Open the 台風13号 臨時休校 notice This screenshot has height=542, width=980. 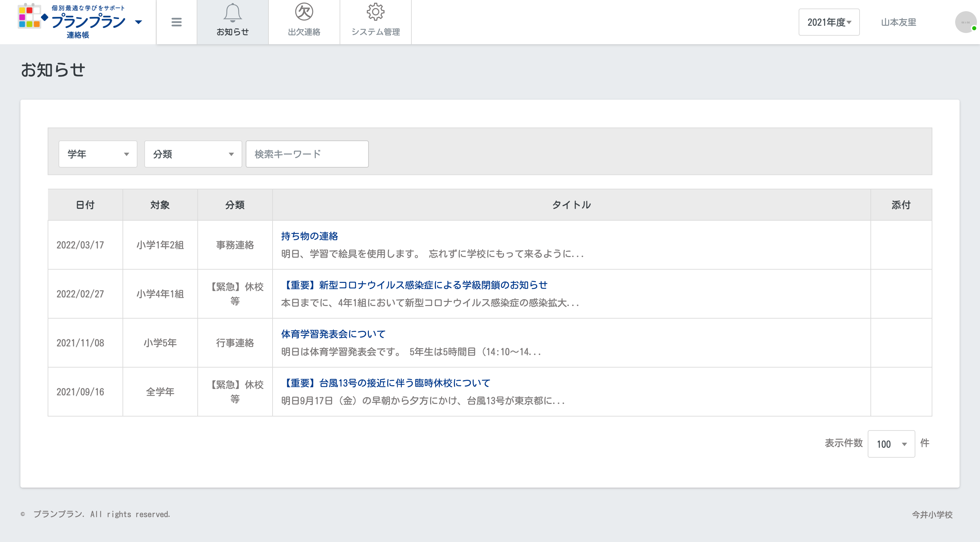(x=386, y=383)
